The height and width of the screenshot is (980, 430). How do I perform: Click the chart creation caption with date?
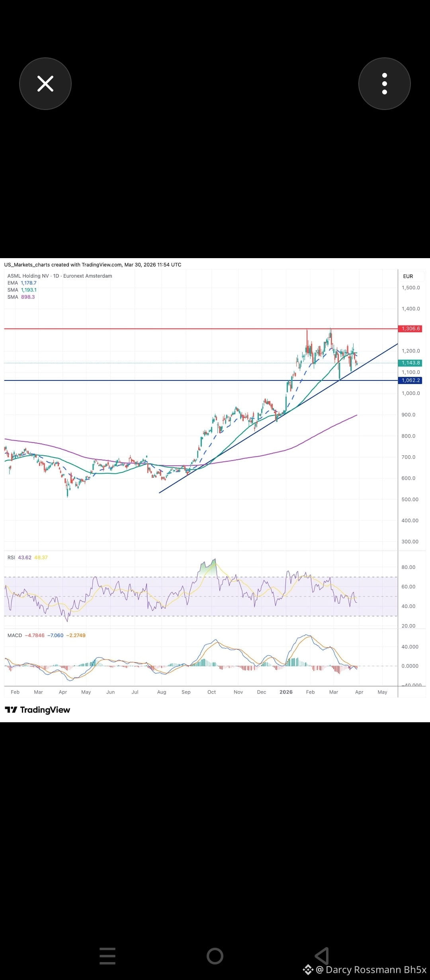(x=93, y=265)
